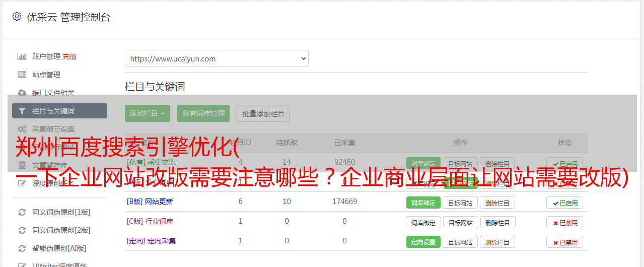Image resolution: width=644 pixels, height=267 pixels.
Task: Open 文章暂存库 in the sidebar
Action: click(50, 165)
